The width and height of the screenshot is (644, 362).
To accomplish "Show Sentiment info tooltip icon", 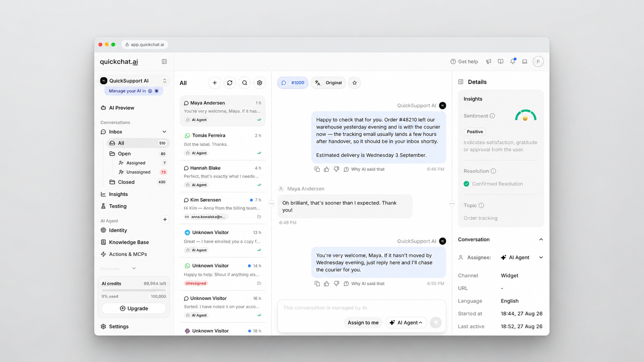I will (x=492, y=116).
